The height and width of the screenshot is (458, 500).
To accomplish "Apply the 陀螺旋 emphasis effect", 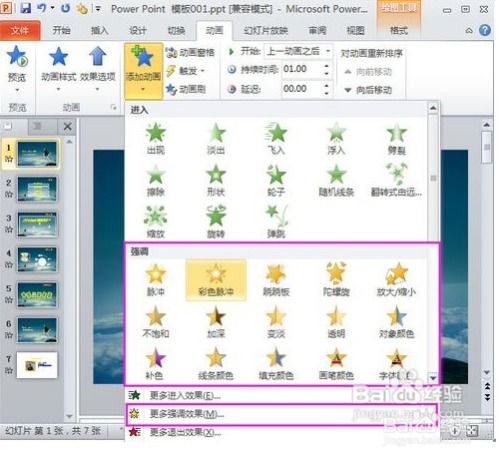I will click(x=336, y=279).
